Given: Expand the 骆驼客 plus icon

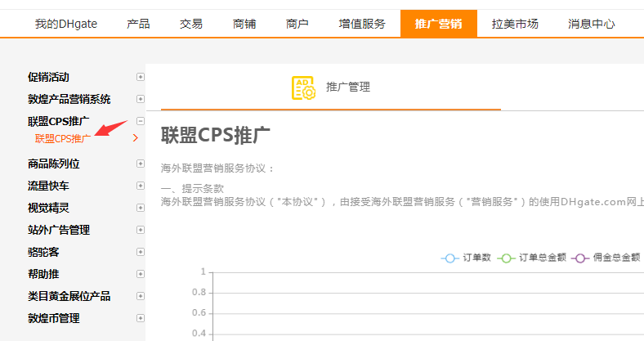Looking at the screenshot, I should tap(141, 252).
